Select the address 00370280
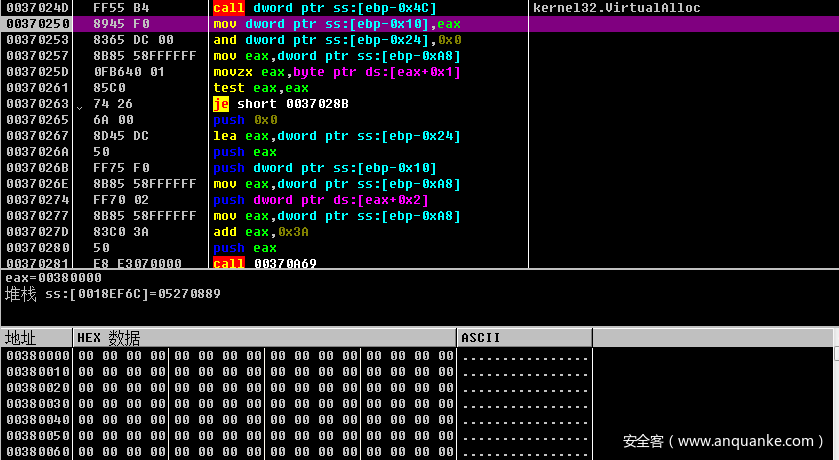The height and width of the screenshot is (460, 839). [x=37, y=248]
